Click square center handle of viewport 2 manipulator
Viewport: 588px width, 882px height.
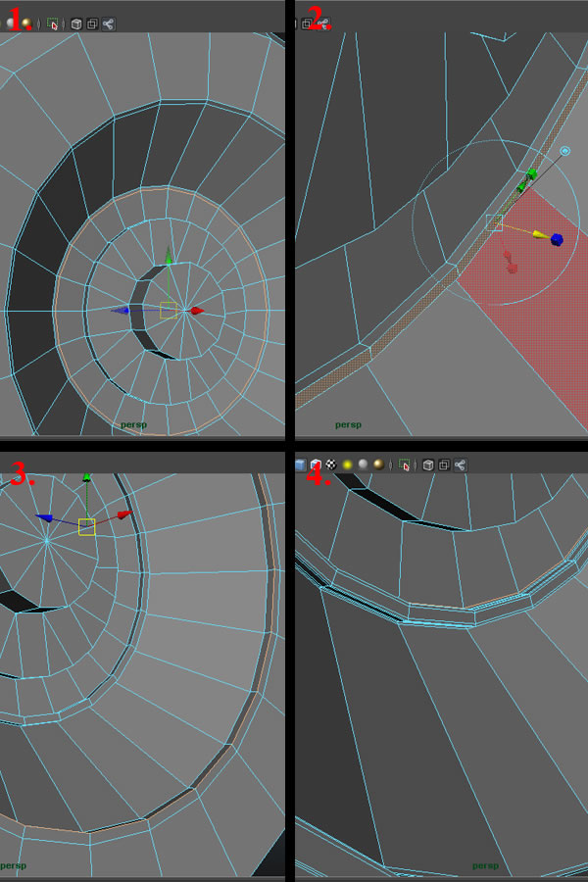point(494,222)
